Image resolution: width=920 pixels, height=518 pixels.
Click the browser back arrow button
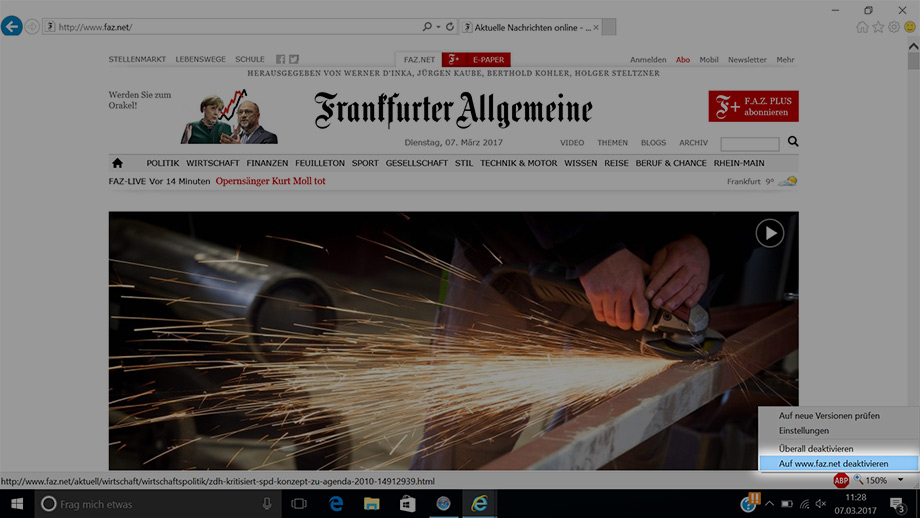point(12,27)
